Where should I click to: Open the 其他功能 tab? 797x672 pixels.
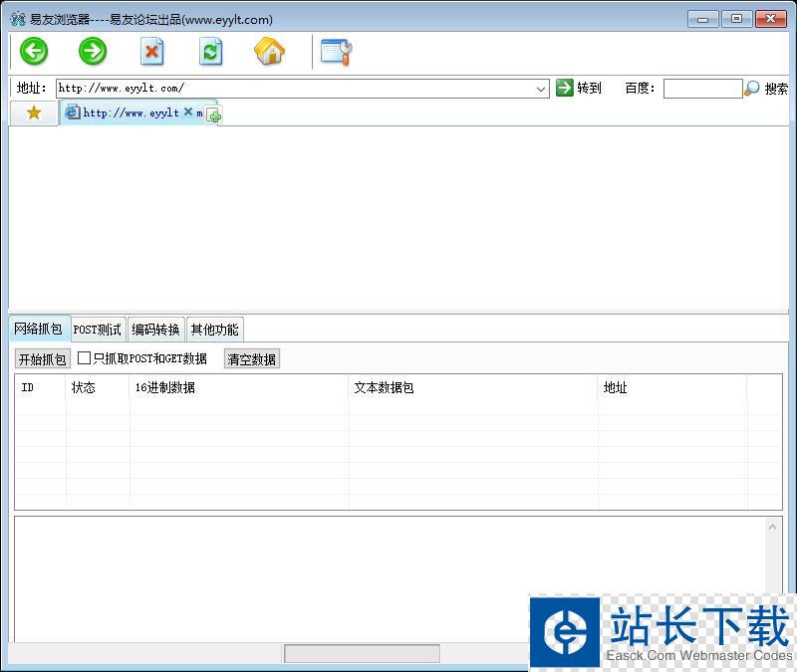[215, 330]
